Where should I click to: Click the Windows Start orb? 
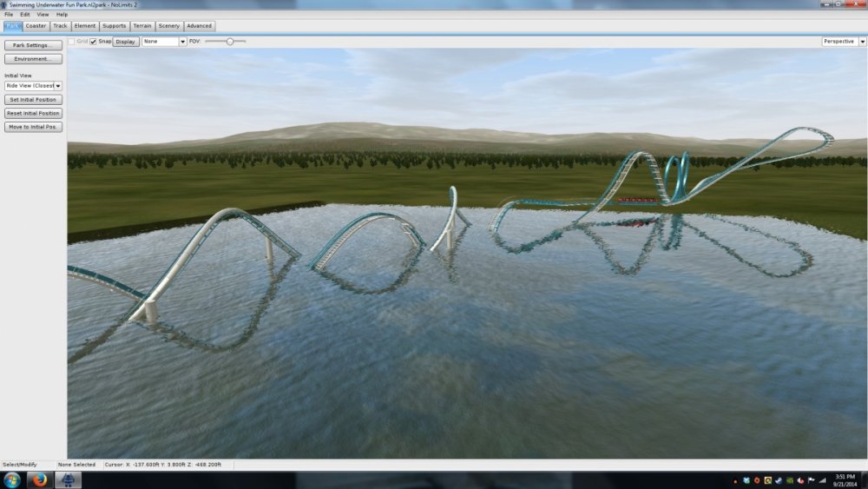point(12,479)
